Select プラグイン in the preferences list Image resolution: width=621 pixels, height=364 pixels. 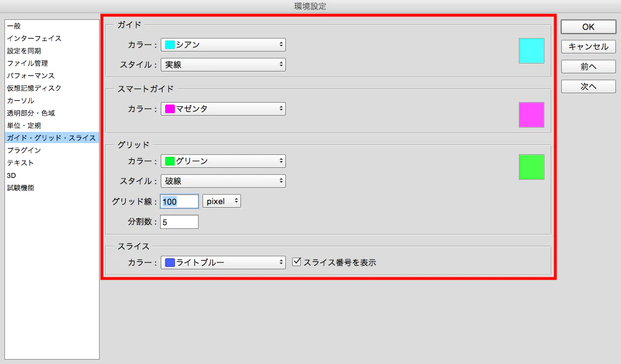click(52, 151)
